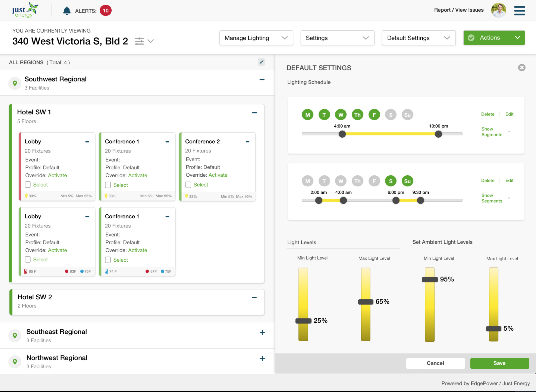The width and height of the screenshot is (536, 392).
Task: Collapse the Hotel SW 2 panel
Action: (254, 298)
